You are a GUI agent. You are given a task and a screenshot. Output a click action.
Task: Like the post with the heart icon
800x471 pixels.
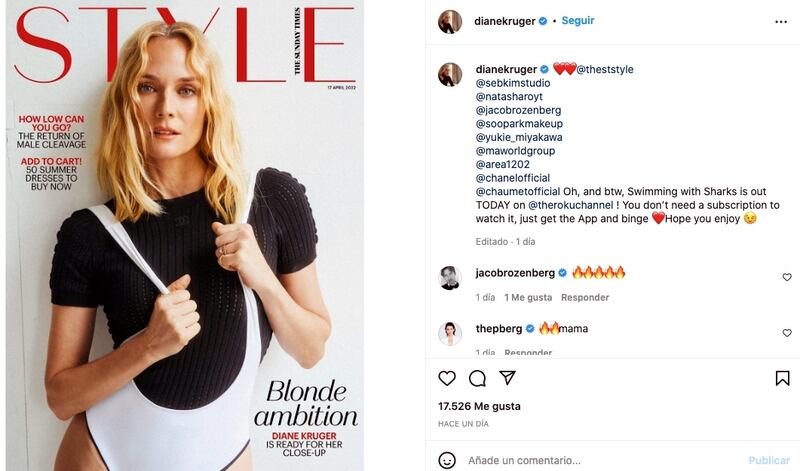[447, 378]
